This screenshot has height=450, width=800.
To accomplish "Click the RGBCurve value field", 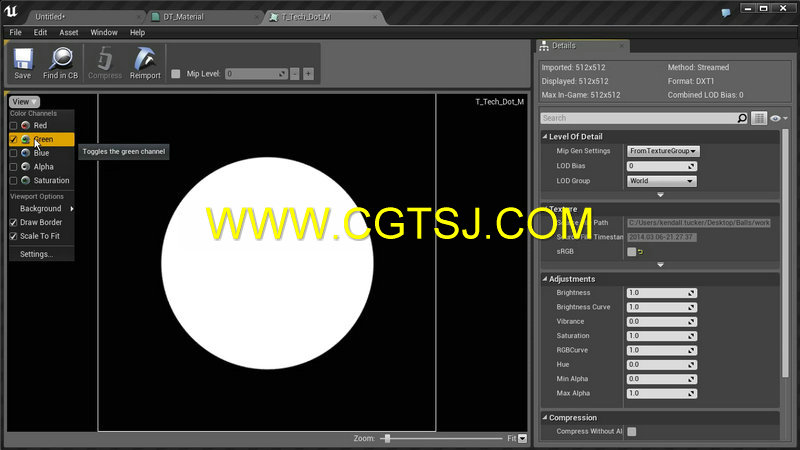I will 662,351.
